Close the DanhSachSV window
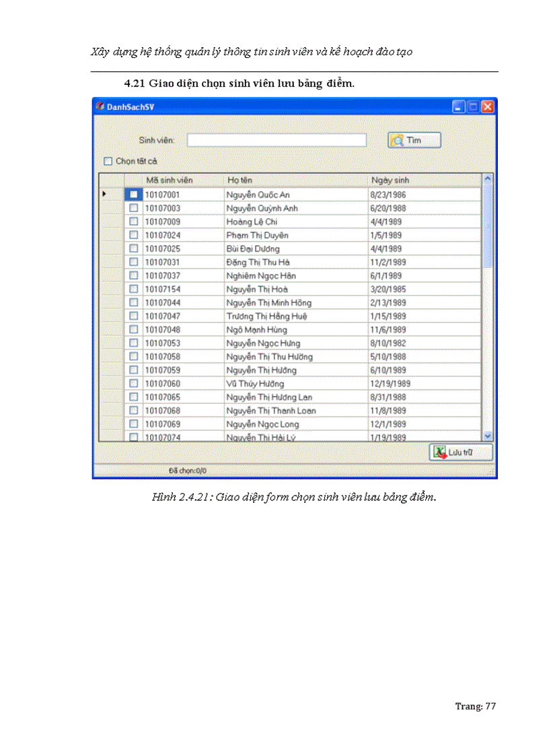 click(488, 106)
